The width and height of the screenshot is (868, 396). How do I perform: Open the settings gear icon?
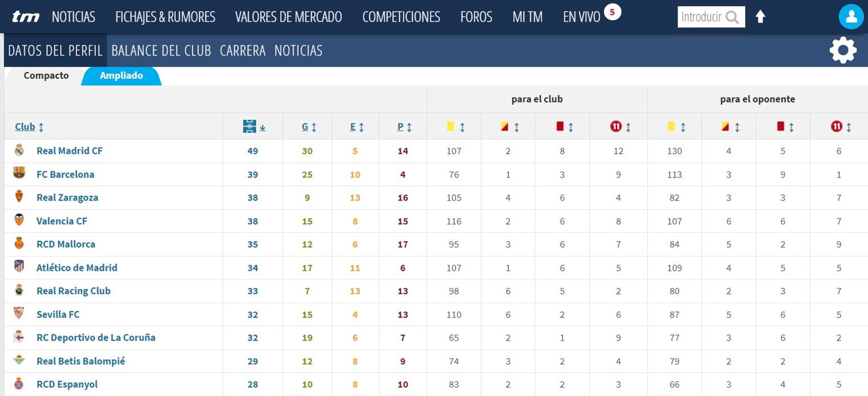(843, 50)
